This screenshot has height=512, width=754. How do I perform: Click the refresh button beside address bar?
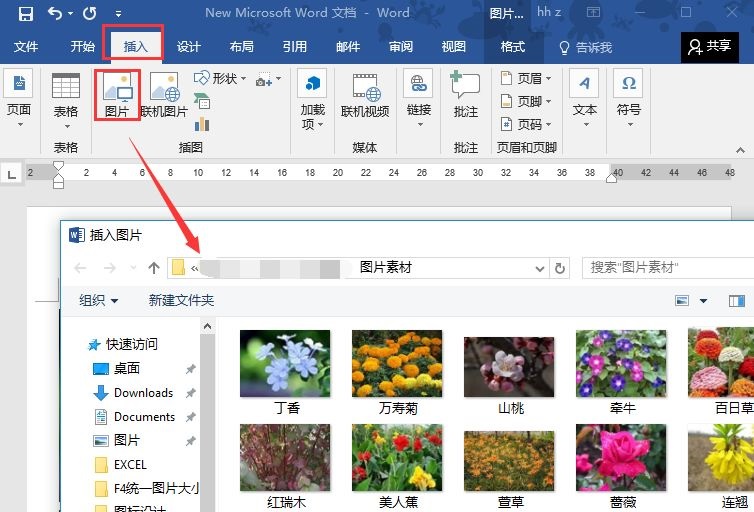point(560,268)
